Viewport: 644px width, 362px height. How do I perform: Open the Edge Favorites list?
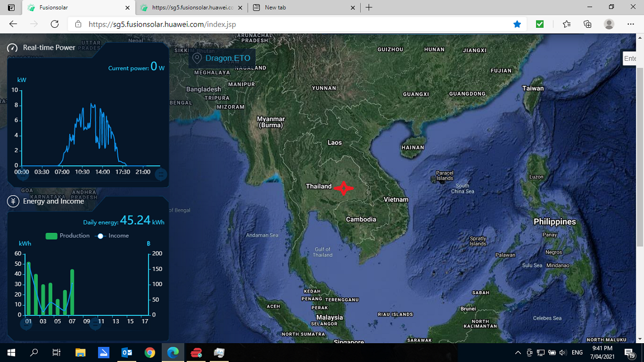pos(567,24)
